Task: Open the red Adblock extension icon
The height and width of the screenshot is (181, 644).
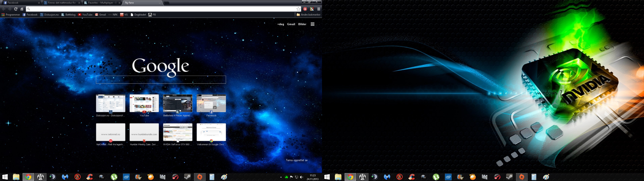Action: point(305,9)
